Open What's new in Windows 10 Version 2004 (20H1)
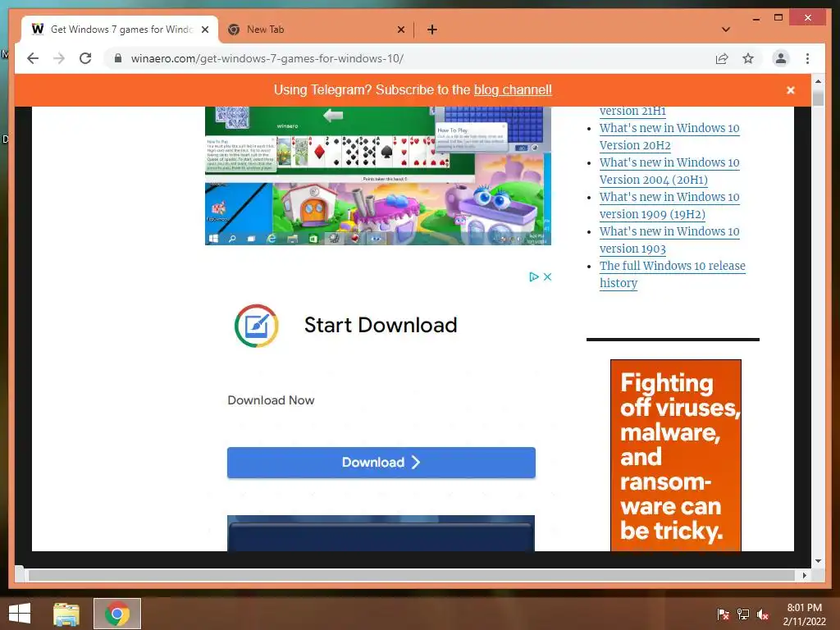This screenshot has height=630, width=840. click(669, 171)
